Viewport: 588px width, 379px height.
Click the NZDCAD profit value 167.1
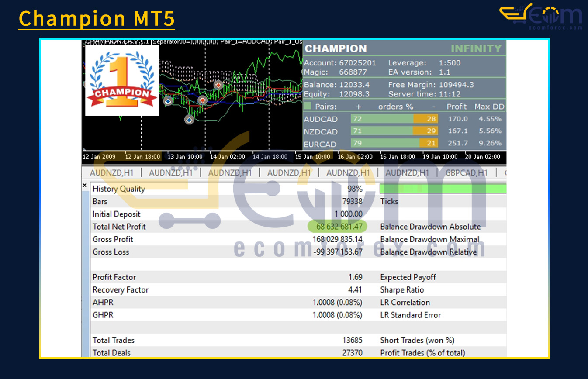pyautogui.click(x=457, y=131)
